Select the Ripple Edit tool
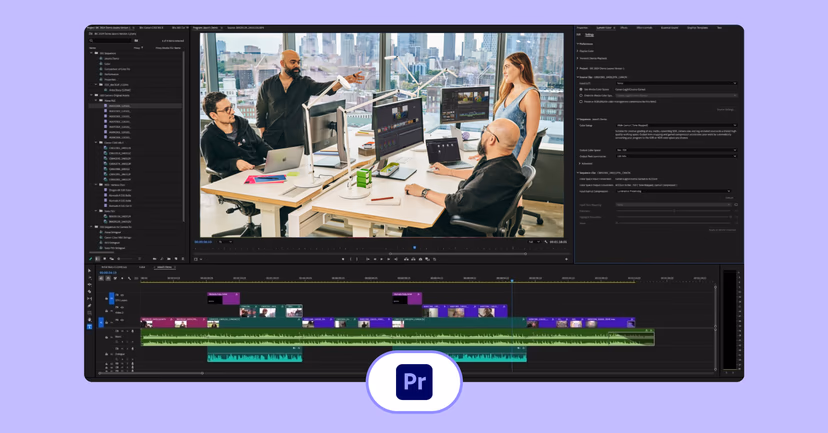Viewport: 828px width, 433px height. pyautogui.click(x=89, y=285)
